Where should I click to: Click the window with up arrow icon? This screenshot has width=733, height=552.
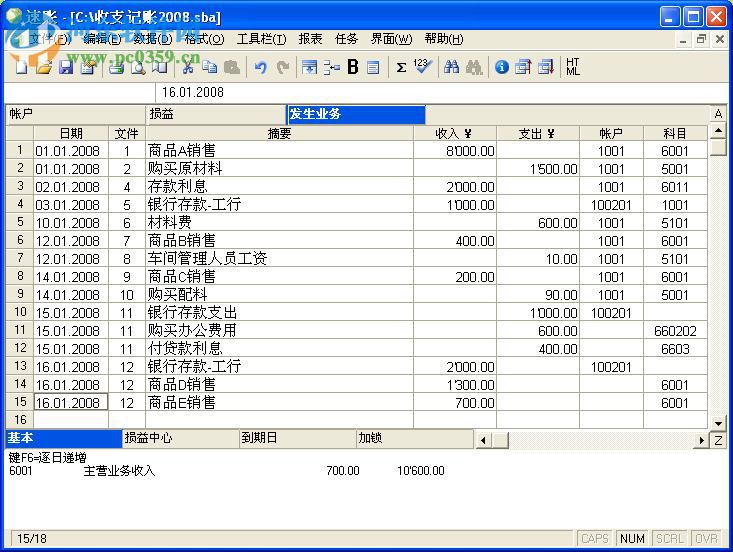click(x=523, y=67)
